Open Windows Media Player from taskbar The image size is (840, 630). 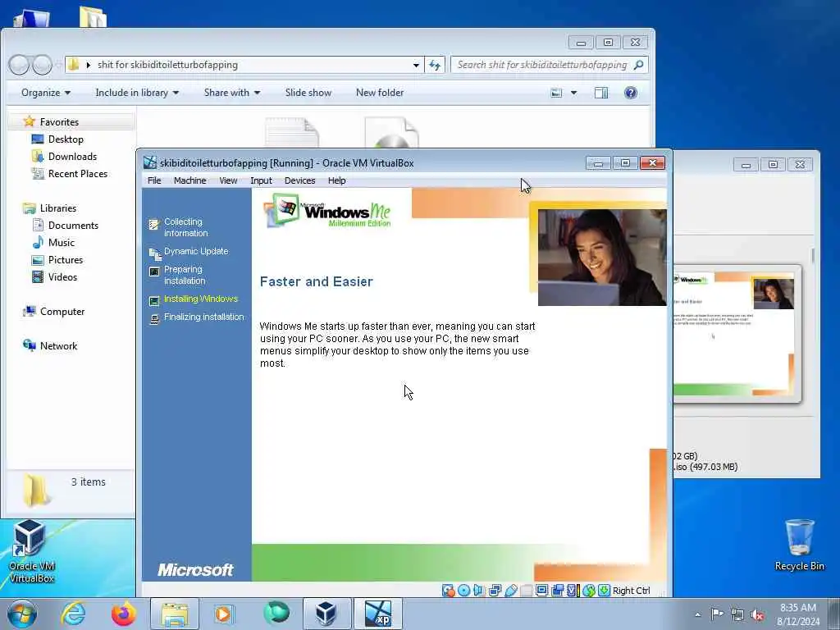point(224,614)
